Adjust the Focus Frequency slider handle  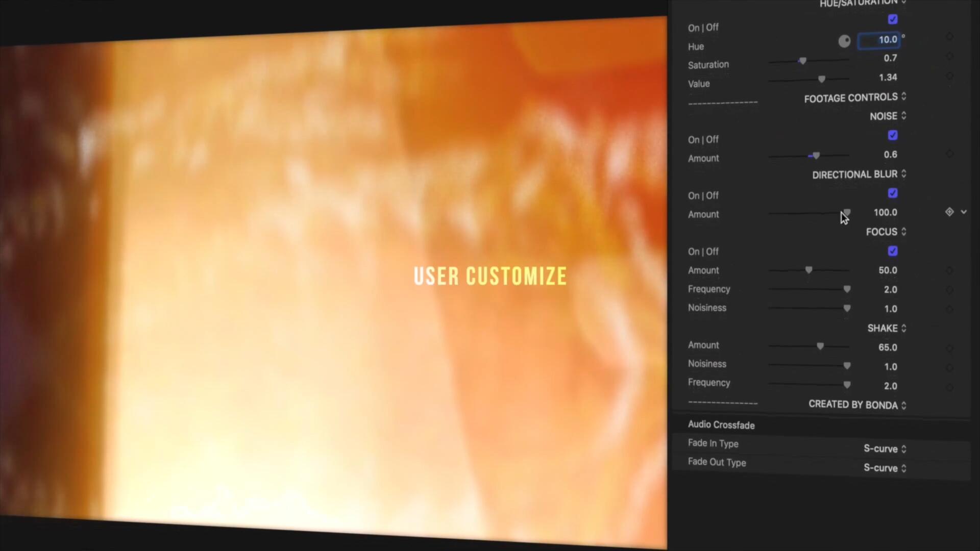tap(847, 289)
